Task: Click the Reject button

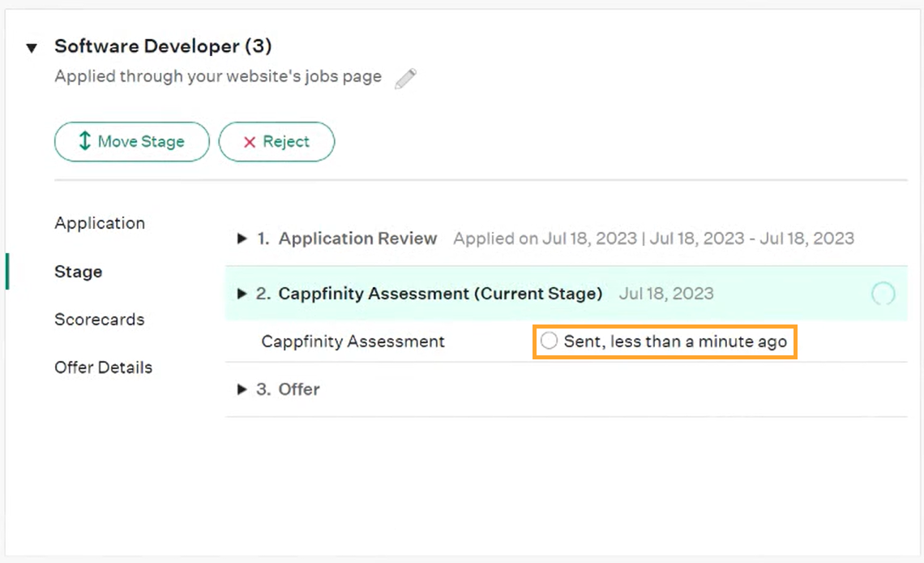Action: point(276,141)
